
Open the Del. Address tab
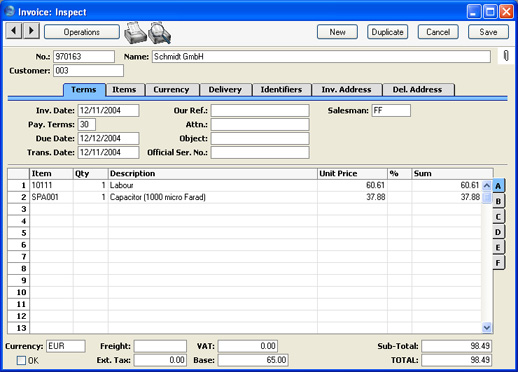tap(417, 90)
